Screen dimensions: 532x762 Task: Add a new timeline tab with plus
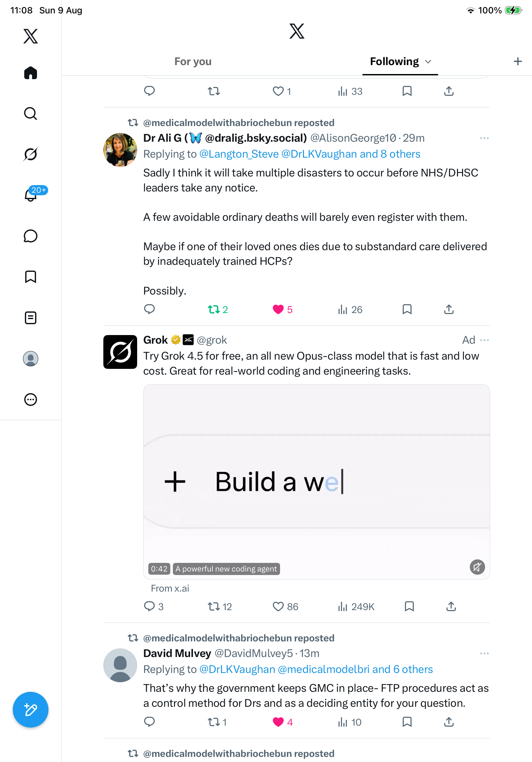click(x=517, y=61)
